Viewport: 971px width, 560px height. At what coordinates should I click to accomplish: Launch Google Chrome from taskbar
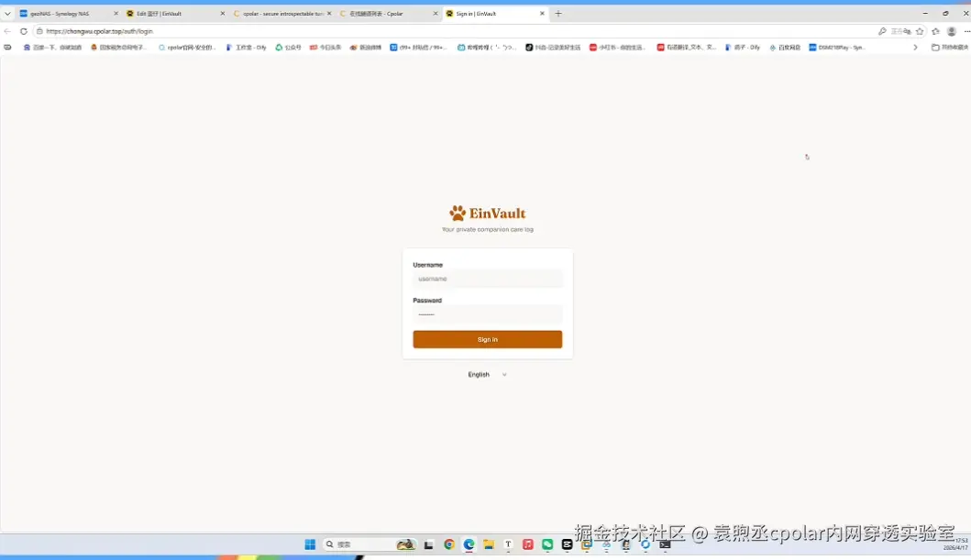pyautogui.click(x=449, y=544)
